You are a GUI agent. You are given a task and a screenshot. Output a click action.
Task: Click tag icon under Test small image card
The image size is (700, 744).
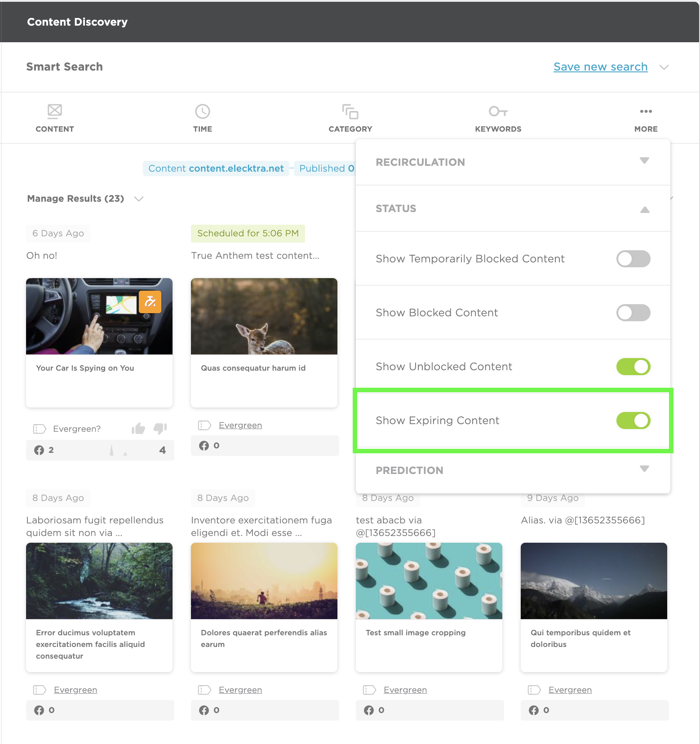369,690
